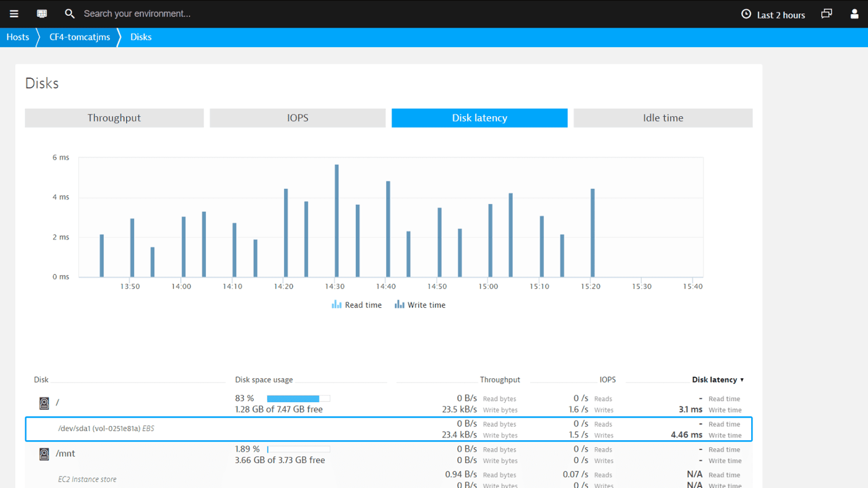
Task: Click the disk icon for root /
Action: pyautogui.click(x=44, y=403)
